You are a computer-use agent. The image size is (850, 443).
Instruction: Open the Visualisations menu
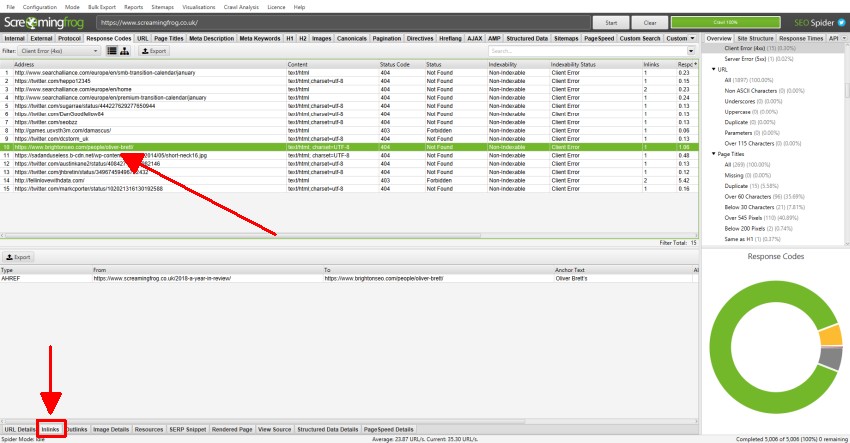click(x=198, y=7)
